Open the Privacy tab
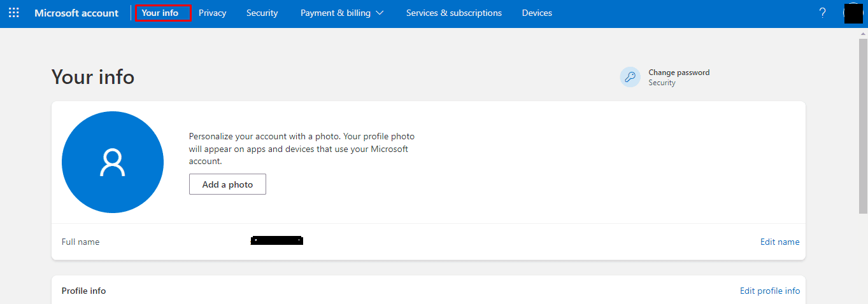Screen dimensions: 868x304 pos(212,13)
